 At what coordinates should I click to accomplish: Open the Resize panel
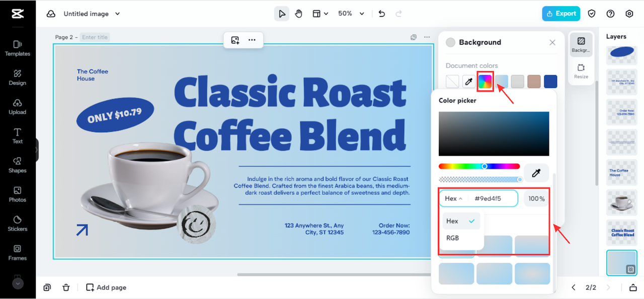pos(581,71)
